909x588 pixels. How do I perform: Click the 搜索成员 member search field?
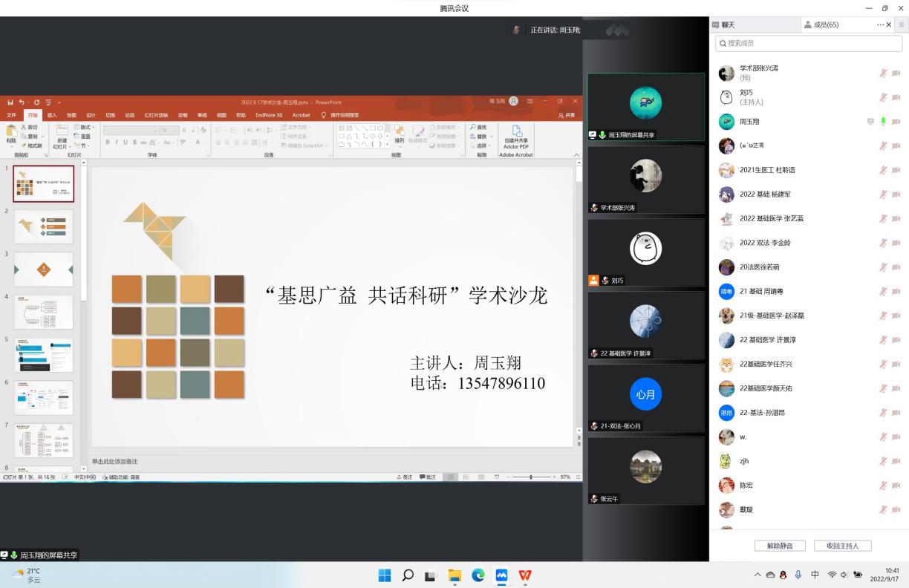tap(808, 44)
